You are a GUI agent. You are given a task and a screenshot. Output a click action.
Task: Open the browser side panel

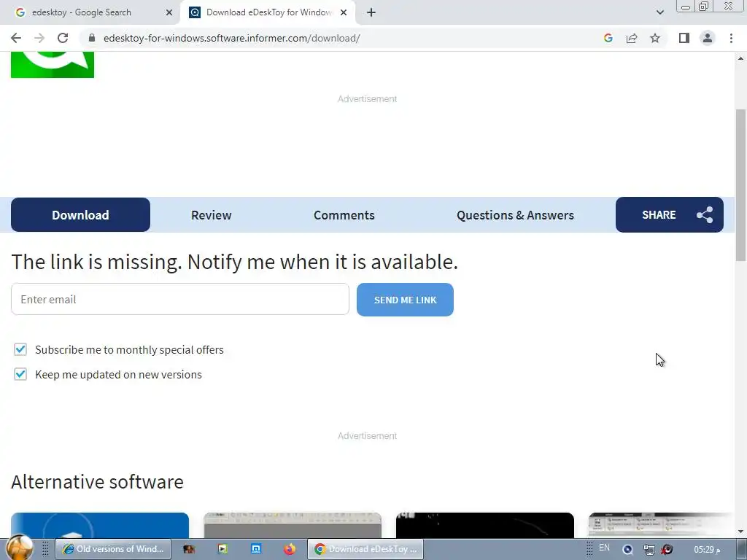[684, 38]
